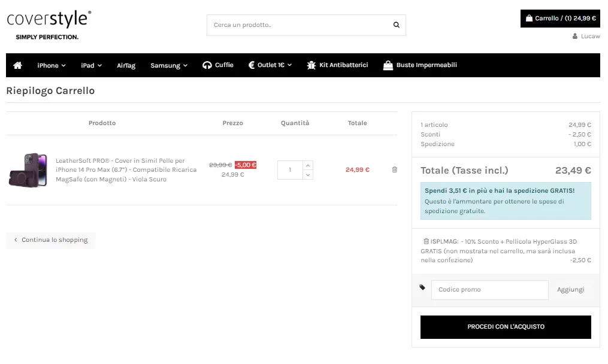The width and height of the screenshot is (608, 364).
Task: Remove ISPLMAG coupon with its trash icon
Action: tap(426, 241)
